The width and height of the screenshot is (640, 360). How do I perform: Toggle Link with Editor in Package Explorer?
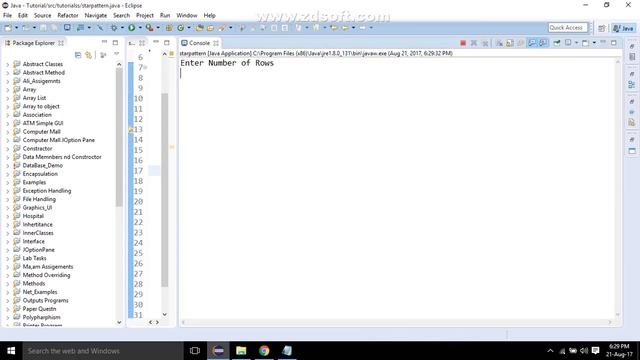click(x=89, y=55)
